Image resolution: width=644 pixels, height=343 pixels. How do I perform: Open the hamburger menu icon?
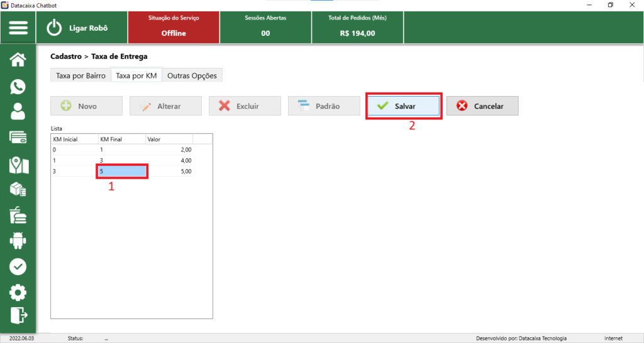(18, 28)
